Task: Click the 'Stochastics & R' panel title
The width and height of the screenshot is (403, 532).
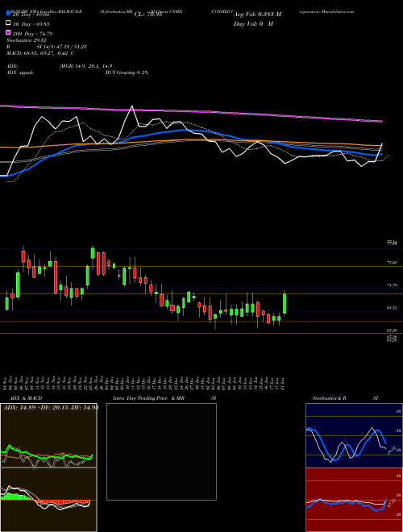Action: 329,398
